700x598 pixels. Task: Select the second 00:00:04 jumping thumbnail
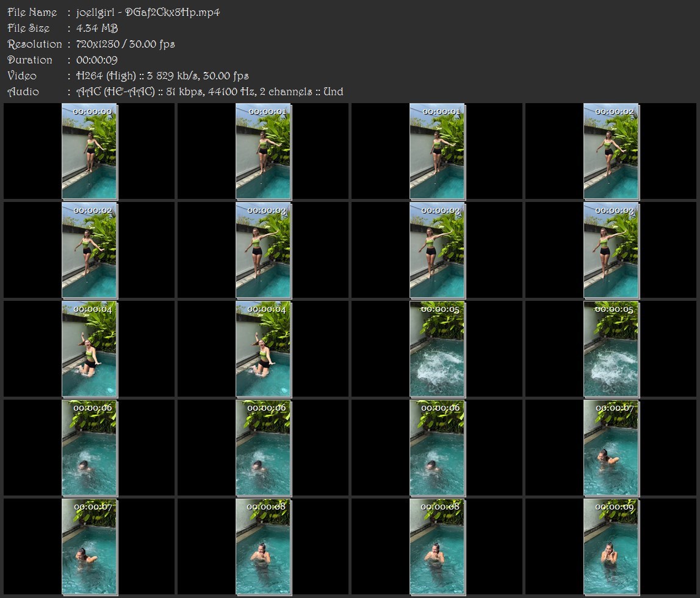point(264,349)
